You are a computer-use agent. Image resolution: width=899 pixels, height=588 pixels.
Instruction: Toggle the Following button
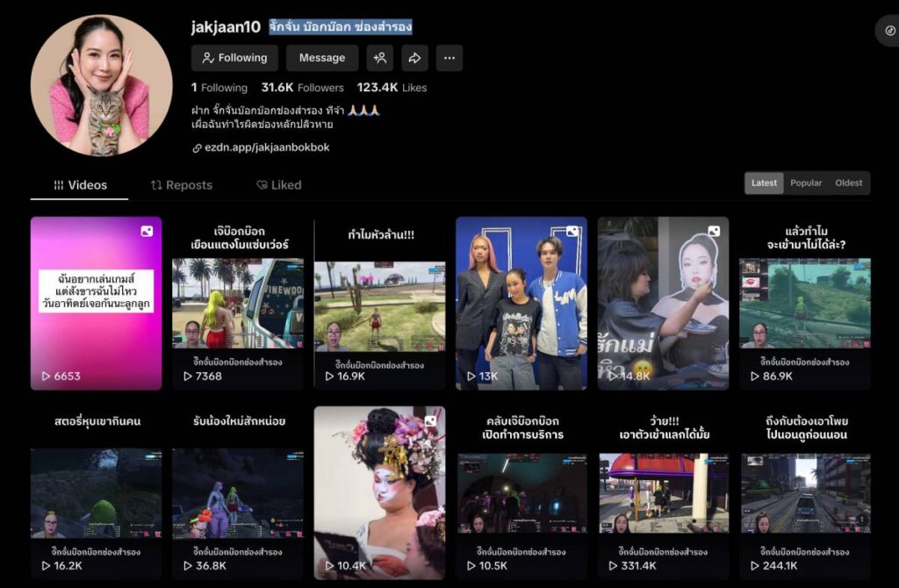234,58
